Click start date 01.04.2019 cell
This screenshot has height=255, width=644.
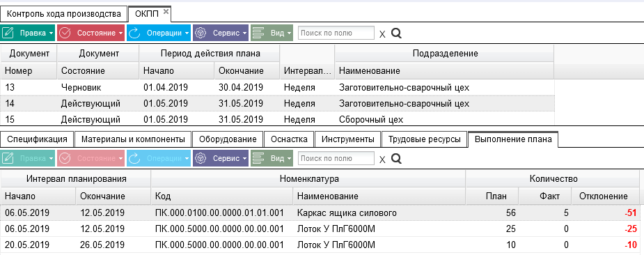(177, 88)
